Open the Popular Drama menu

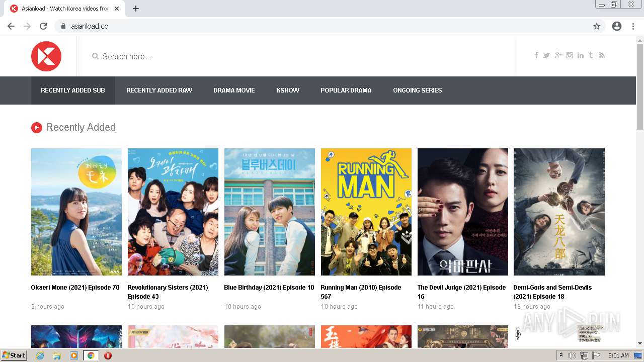[346, 90]
